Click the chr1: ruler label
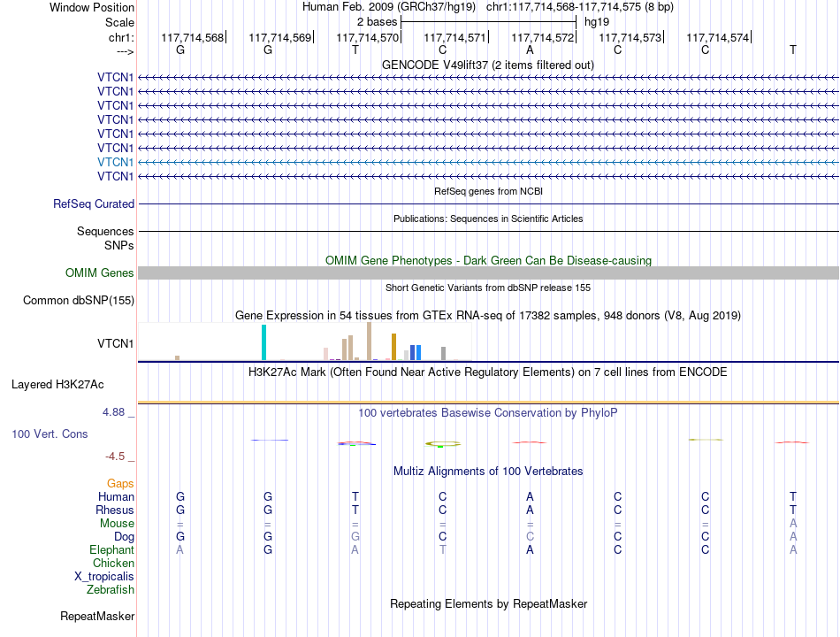This screenshot has height=637, width=840. click(121, 37)
